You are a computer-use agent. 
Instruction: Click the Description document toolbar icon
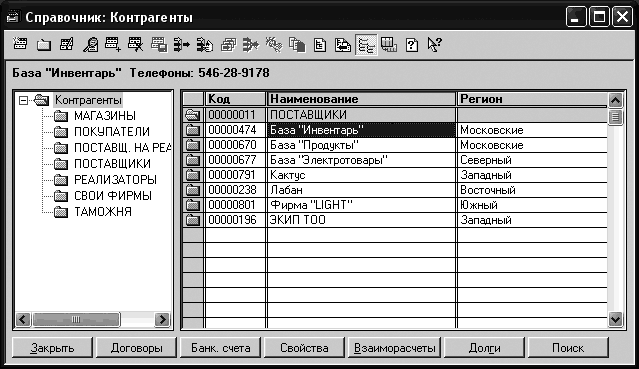[x=320, y=44]
